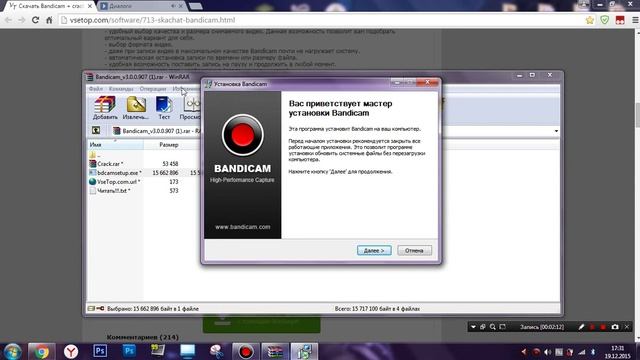Click recorder overlay magnifier icon
This screenshot has height=360, width=640.
click(493, 327)
